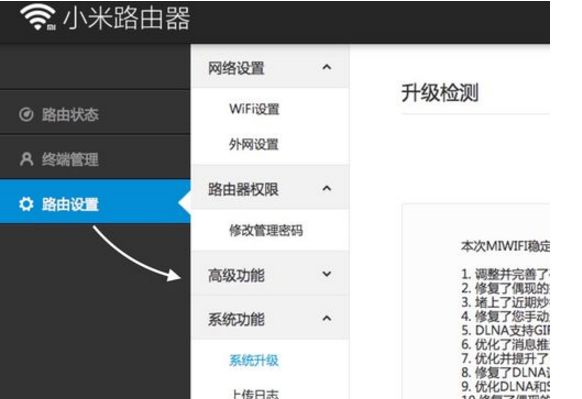This screenshot has width=582, height=399.
Task: Collapse the 路由器权限 section chevron
Action: click(327, 188)
